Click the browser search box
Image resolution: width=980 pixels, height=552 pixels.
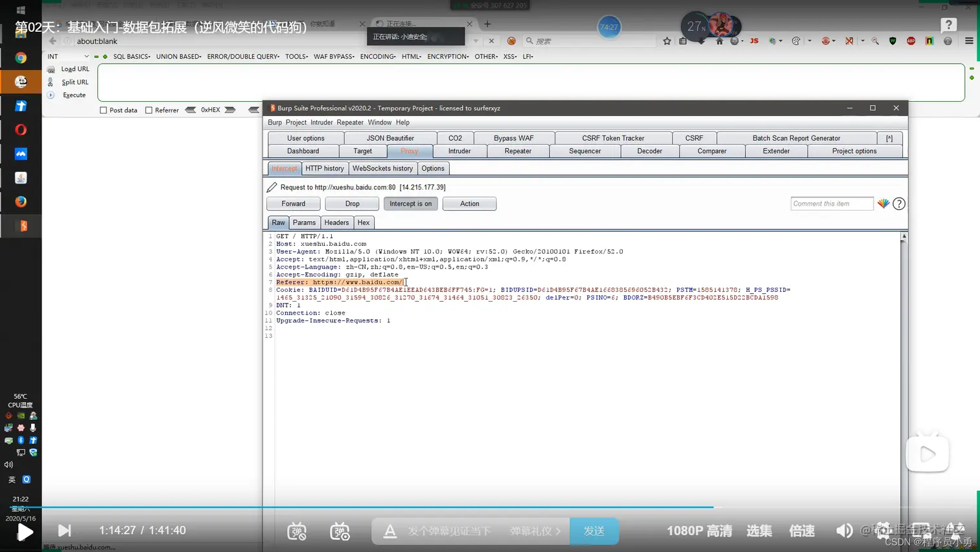coord(590,41)
